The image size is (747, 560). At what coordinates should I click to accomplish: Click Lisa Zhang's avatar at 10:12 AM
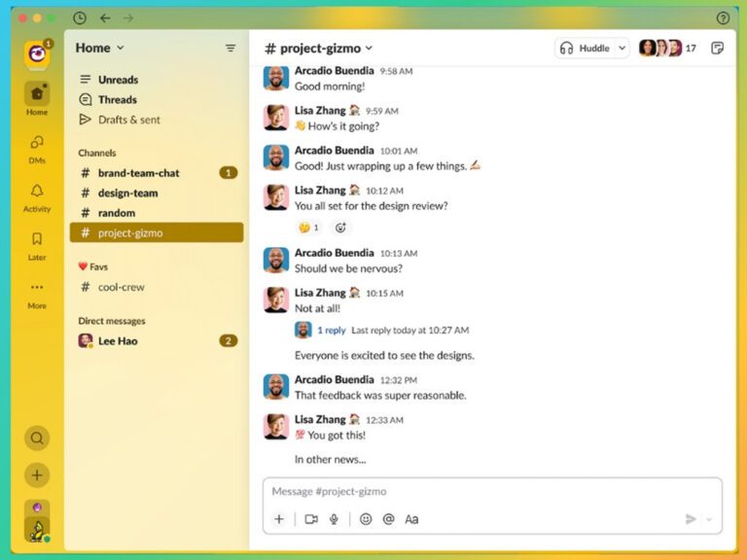click(x=276, y=197)
